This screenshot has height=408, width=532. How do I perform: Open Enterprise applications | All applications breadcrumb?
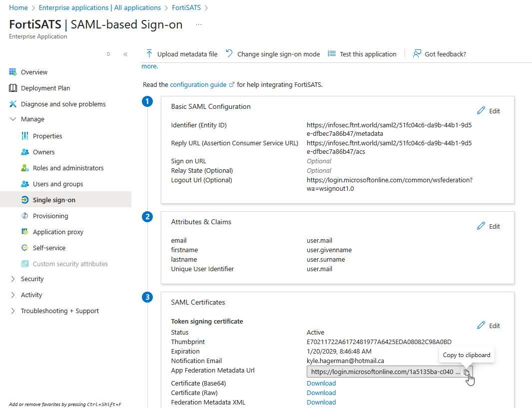100,7
